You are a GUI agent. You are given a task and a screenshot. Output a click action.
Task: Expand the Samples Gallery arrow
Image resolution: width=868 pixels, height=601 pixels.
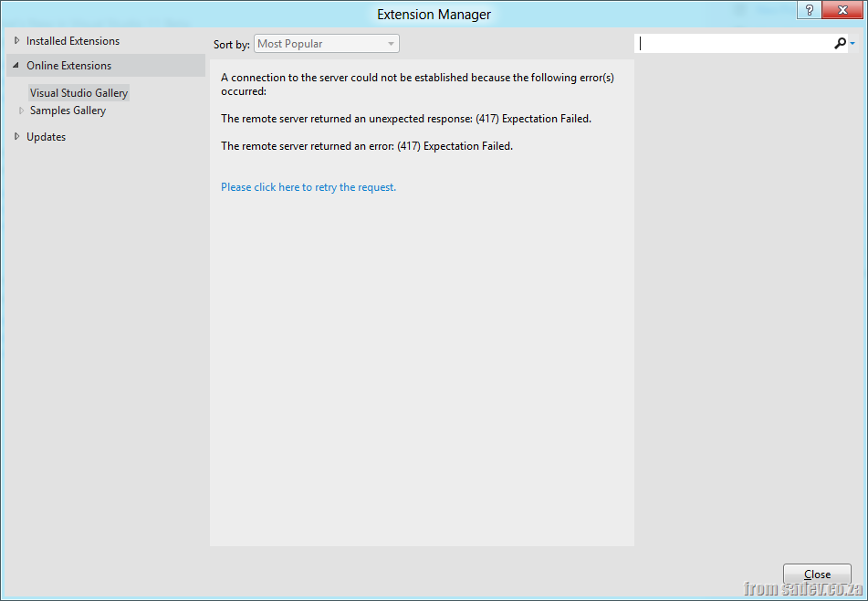(x=22, y=111)
